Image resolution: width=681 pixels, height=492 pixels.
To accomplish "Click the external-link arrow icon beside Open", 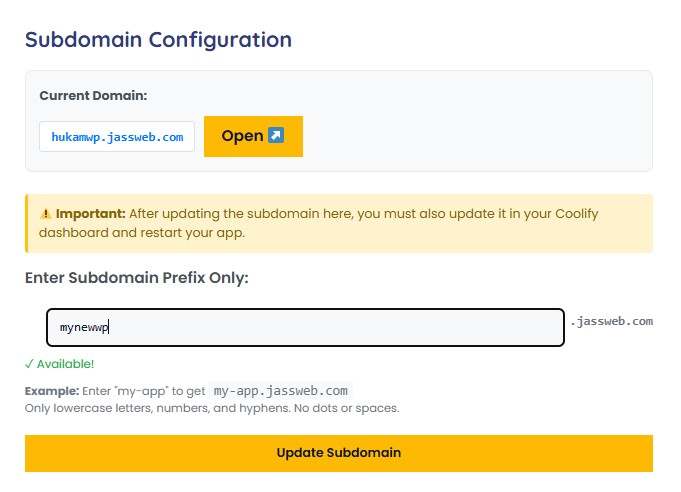I will [x=276, y=135].
